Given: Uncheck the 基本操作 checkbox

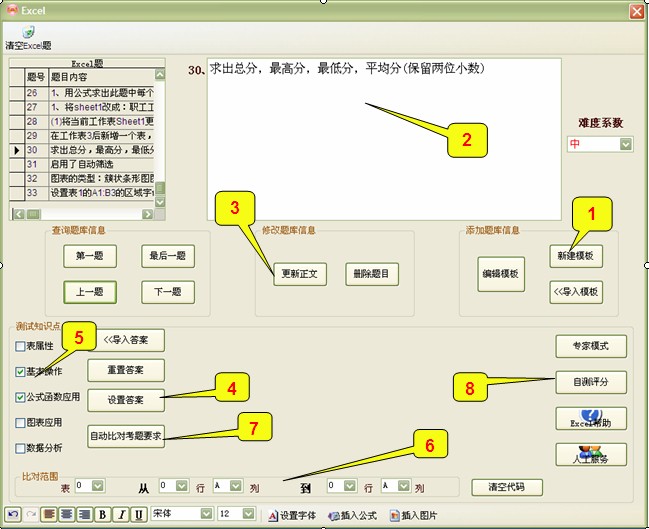Looking at the screenshot, I should pos(20,372).
